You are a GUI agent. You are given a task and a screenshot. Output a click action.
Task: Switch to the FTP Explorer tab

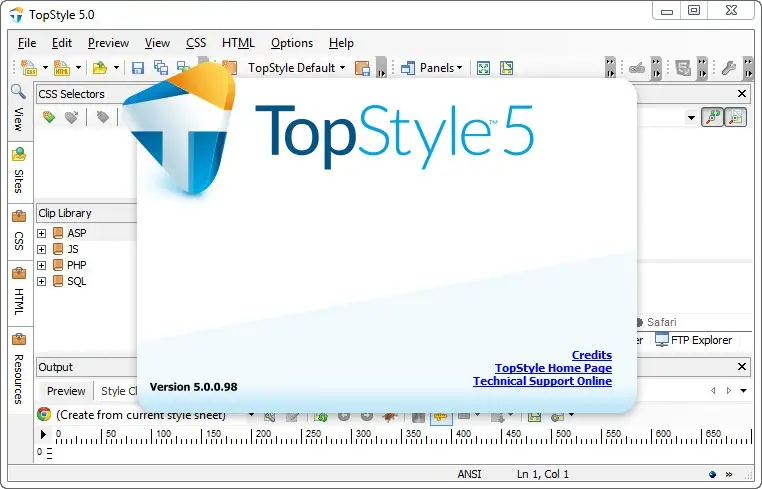pyautogui.click(x=693, y=340)
